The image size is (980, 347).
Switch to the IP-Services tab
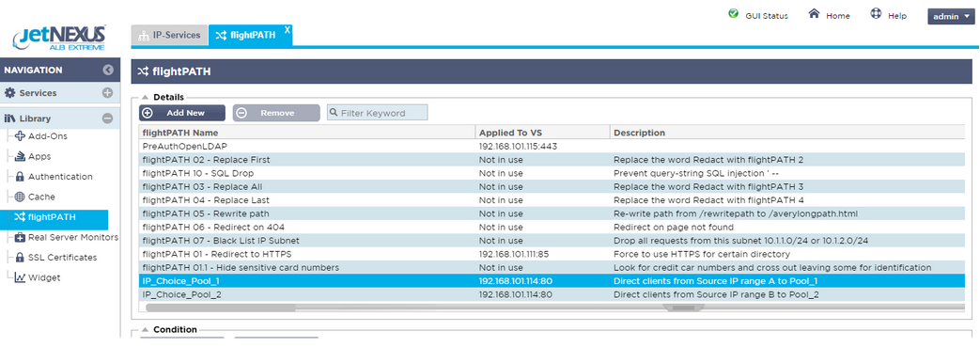[169, 35]
